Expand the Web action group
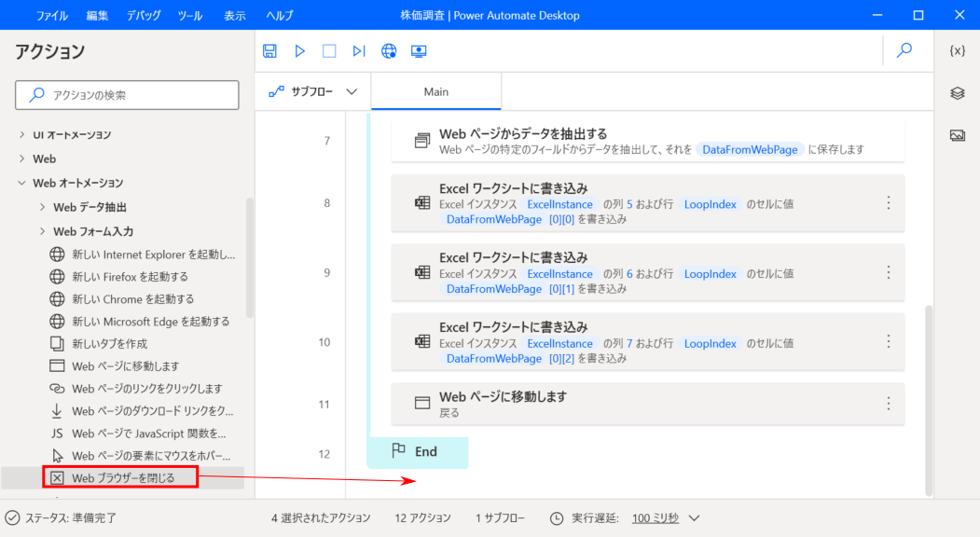The height and width of the screenshot is (537, 980). 21,158
